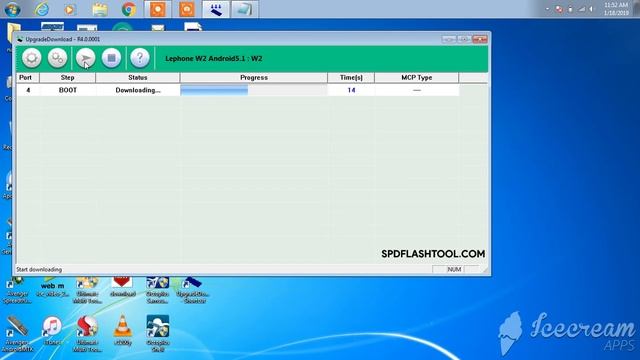Screen dimensions: 640x360
Task: Open Settings with the double-gear icon
Action: [x=57, y=58]
